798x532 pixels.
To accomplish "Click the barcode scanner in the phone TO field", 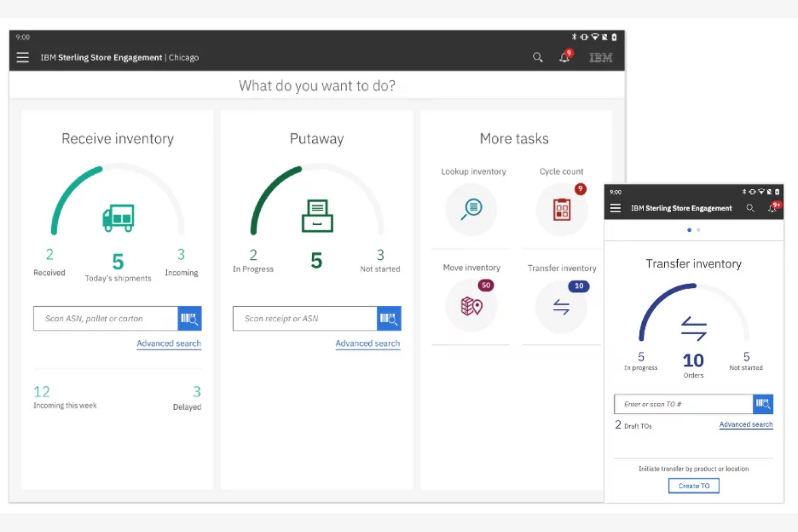I will 763,404.
